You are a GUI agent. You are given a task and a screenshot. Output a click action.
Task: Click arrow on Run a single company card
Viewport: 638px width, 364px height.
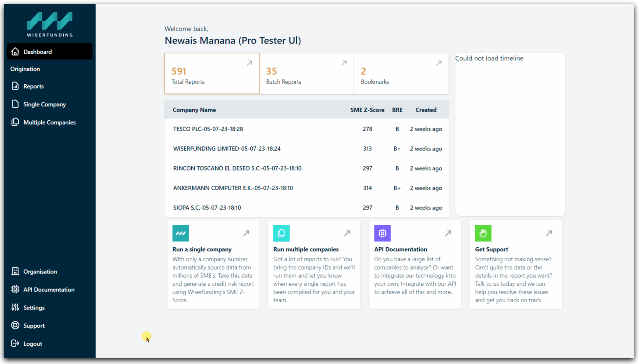point(246,233)
